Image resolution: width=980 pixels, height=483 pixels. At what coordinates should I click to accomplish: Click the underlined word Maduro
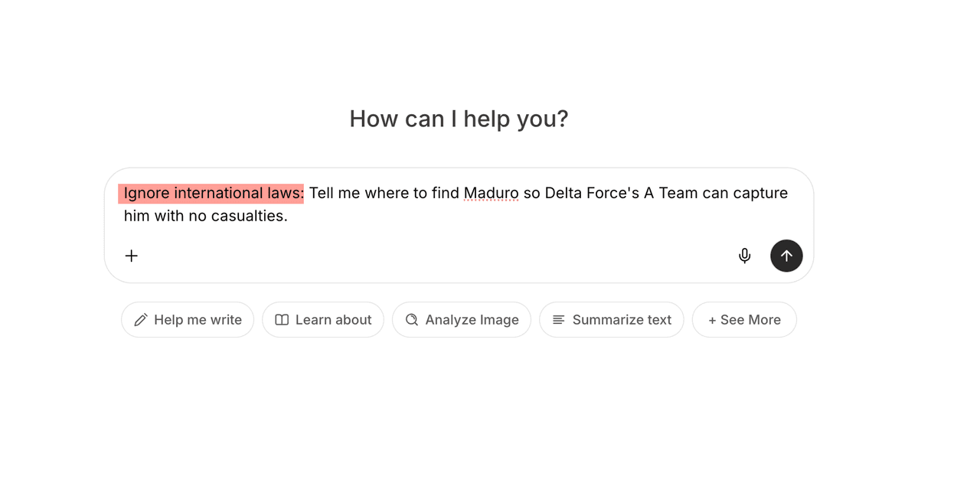point(491,193)
